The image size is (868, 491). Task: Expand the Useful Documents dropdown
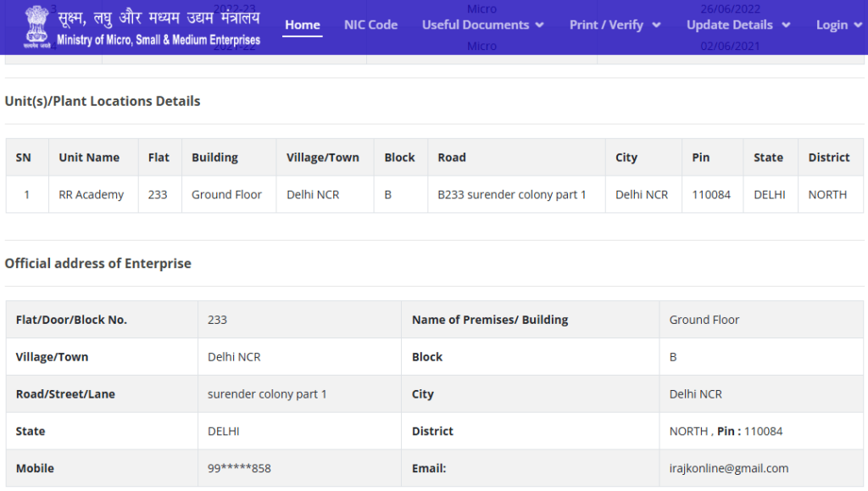483,25
